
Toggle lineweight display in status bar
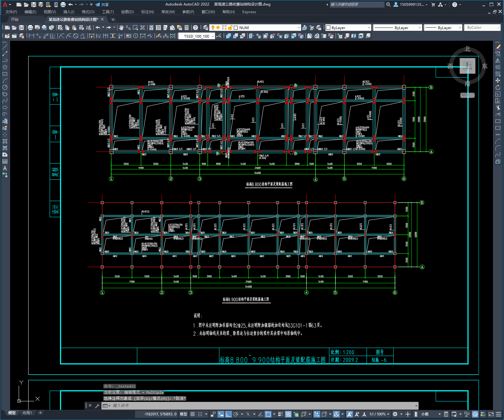click(280, 414)
